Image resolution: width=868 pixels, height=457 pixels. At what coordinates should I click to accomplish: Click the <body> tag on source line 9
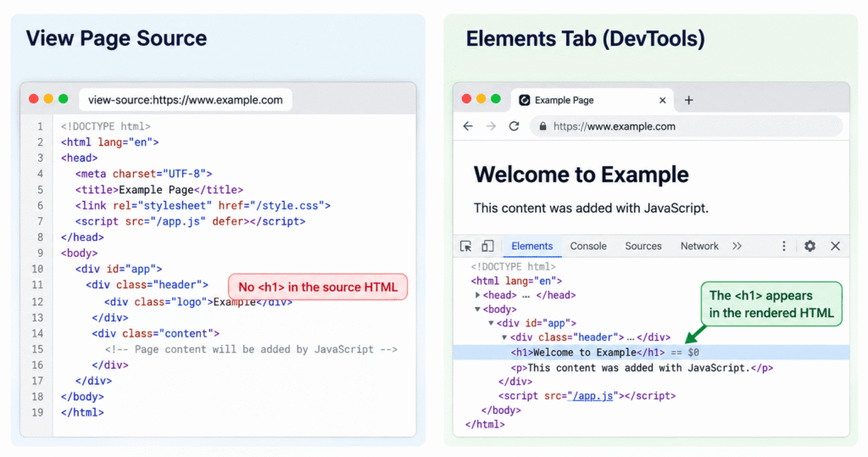tap(79, 253)
